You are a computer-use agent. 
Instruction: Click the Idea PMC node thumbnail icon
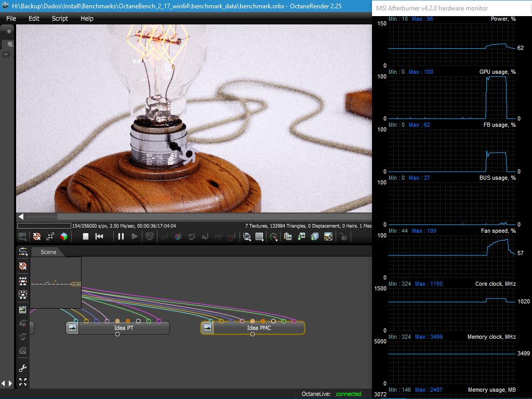[x=207, y=328]
